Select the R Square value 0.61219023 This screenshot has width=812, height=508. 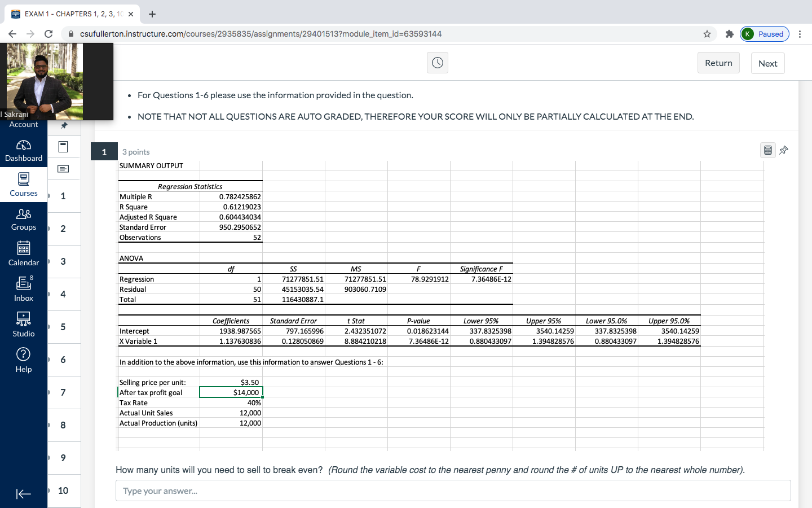(242, 207)
